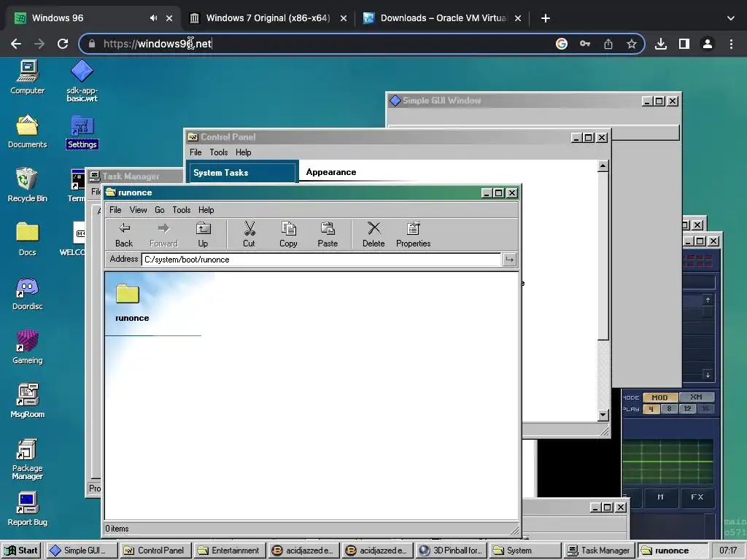Select the XM mode toggle in tracker
The width and height of the screenshot is (747, 560).
pos(696,397)
